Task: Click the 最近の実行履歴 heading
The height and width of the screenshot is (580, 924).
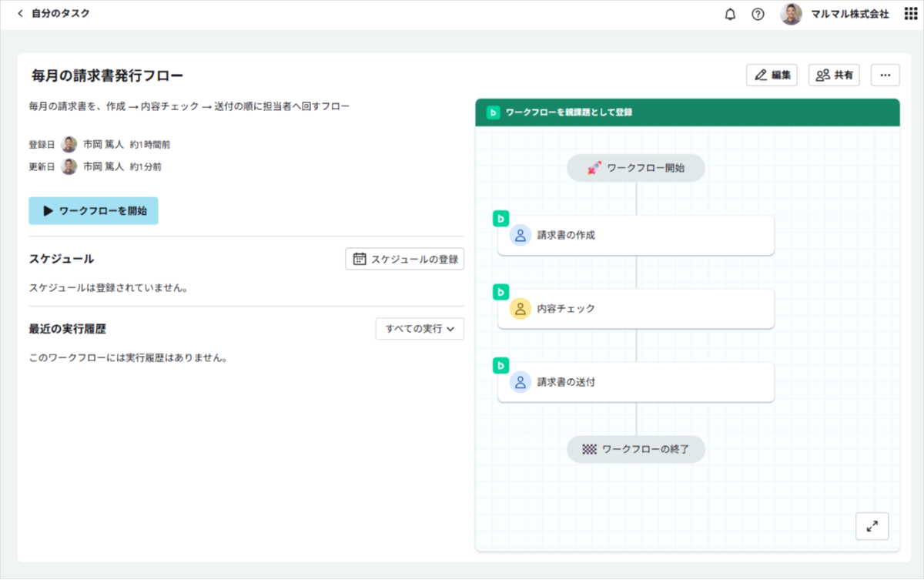Action: (x=67, y=329)
